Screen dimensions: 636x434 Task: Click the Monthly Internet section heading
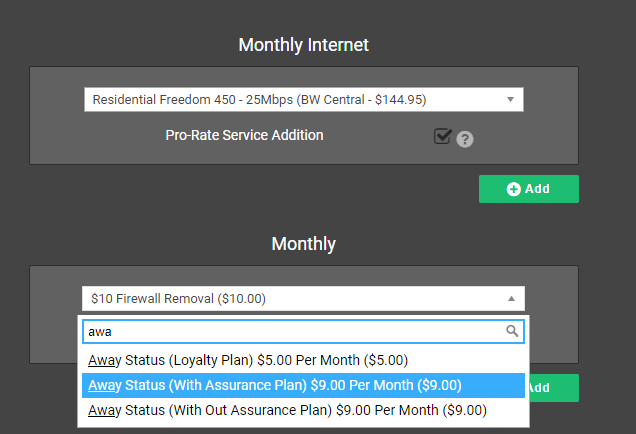click(303, 45)
